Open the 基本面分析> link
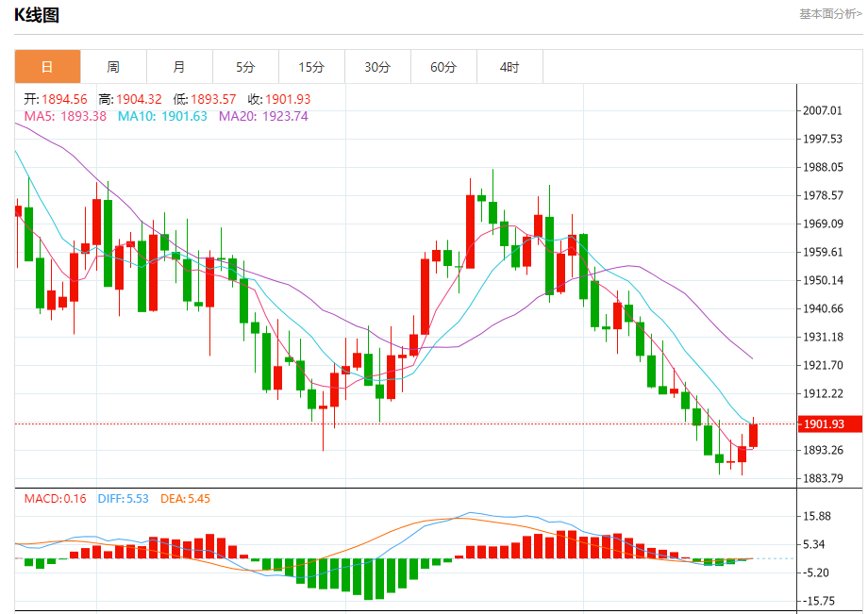Viewport: 868px width, 614px height. tap(830, 14)
